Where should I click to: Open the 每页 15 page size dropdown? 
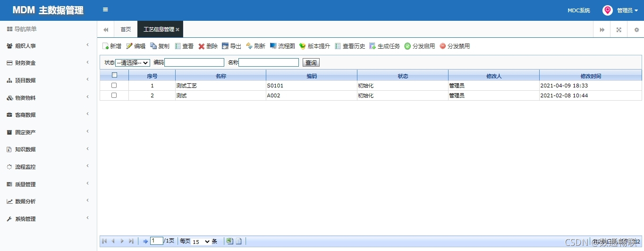201,242
